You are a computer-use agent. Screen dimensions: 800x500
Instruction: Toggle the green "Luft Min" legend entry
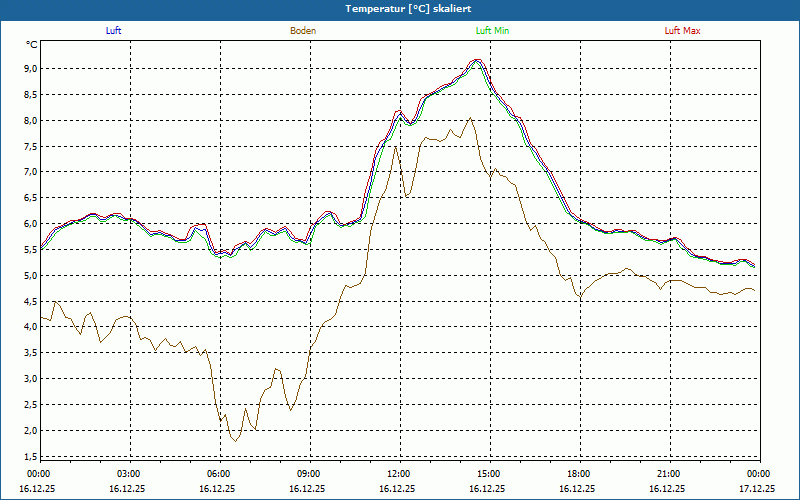[x=493, y=31]
